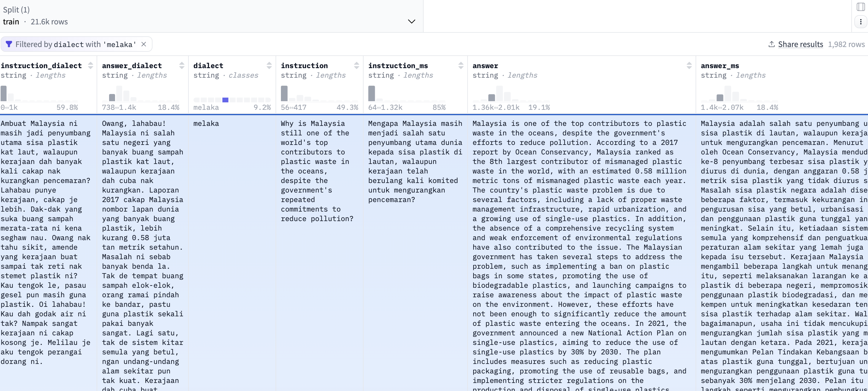Click the 'Split (1)' label

[16, 10]
